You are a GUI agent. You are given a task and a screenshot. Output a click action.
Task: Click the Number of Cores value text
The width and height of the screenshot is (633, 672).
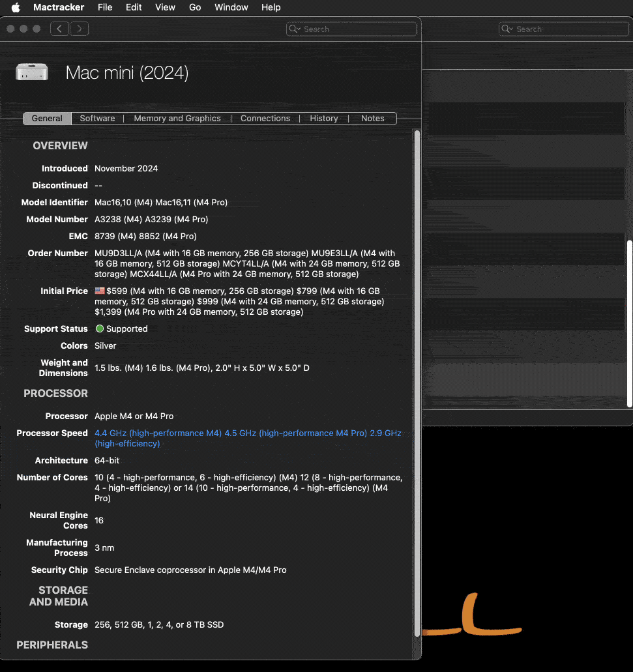pyautogui.click(x=248, y=488)
